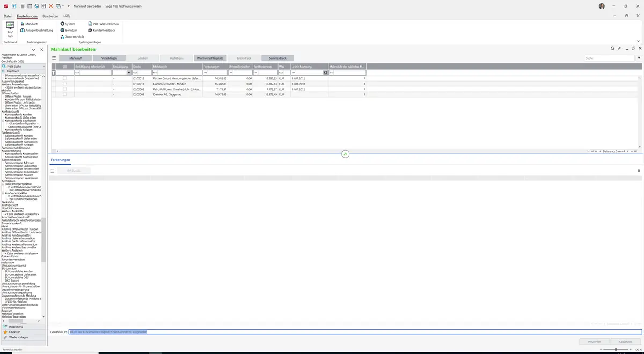Click the filter funnel icon in the table
This screenshot has width=644, height=354.
pos(54,73)
